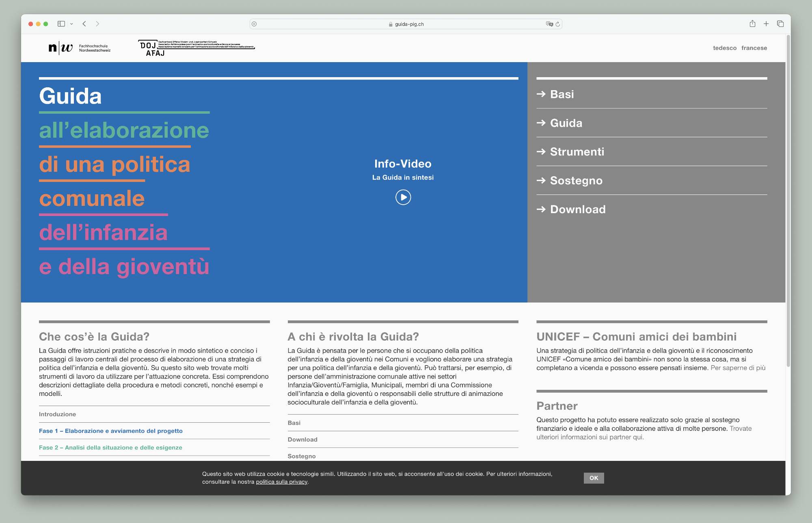The width and height of the screenshot is (812, 523).
Task: Expand the sidebar options chevron
Action: tap(71, 24)
